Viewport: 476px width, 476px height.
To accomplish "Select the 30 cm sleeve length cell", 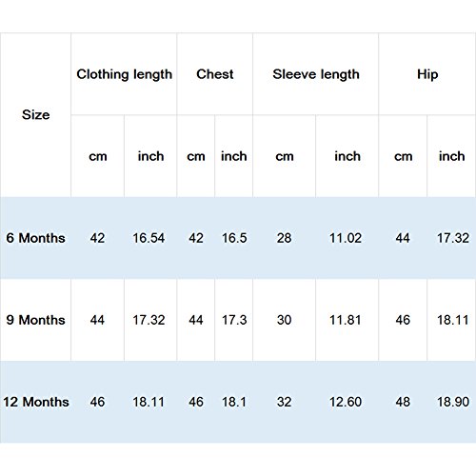I will pyautogui.click(x=285, y=320).
